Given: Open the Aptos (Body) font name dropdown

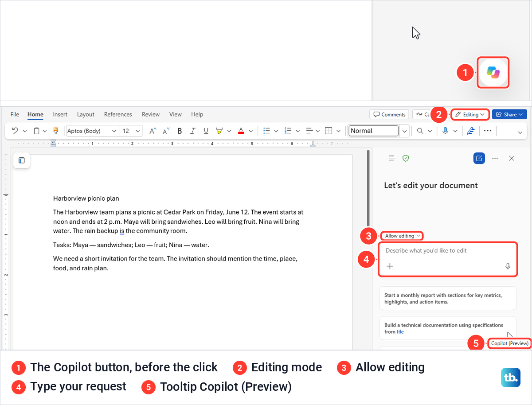Looking at the screenshot, I should click(114, 131).
